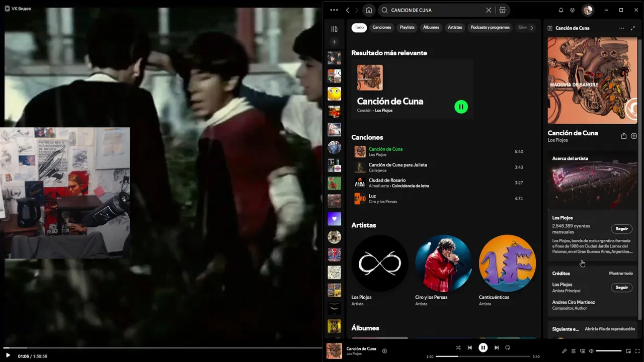The image size is (644, 362).
Task: Open lyrics via microphone icon
Action: [x=564, y=351]
